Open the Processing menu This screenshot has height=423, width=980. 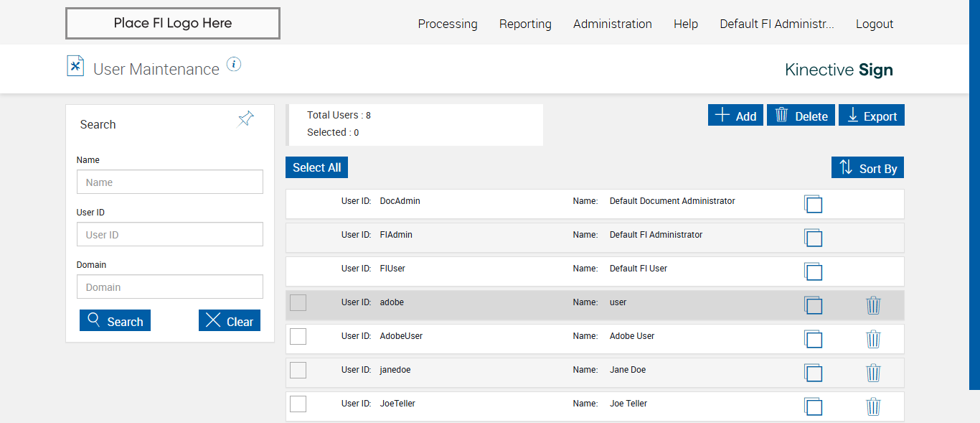click(x=447, y=24)
